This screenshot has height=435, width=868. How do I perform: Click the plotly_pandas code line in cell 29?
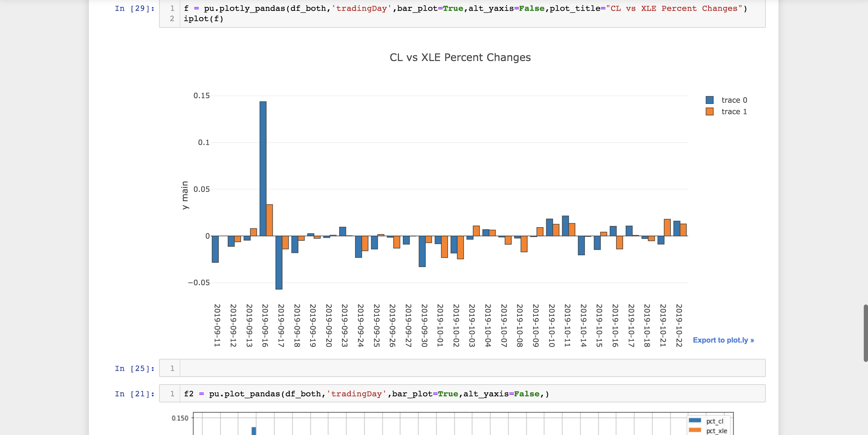coord(465,8)
